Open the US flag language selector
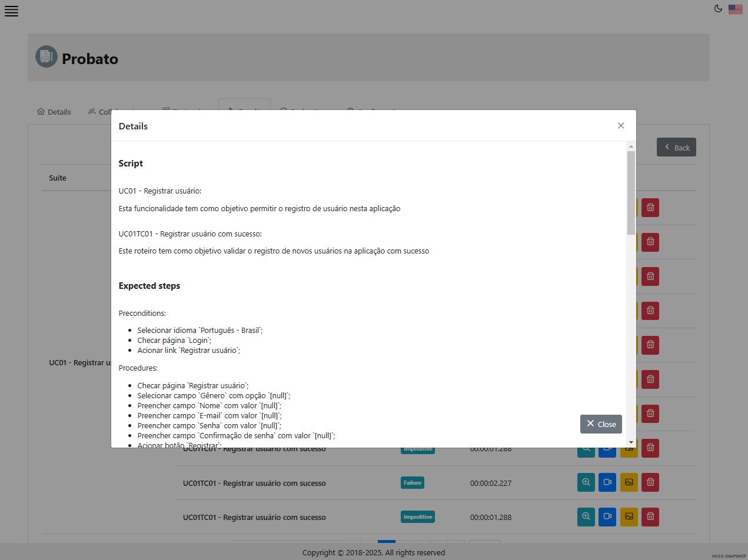The image size is (748, 560). tap(735, 9)
